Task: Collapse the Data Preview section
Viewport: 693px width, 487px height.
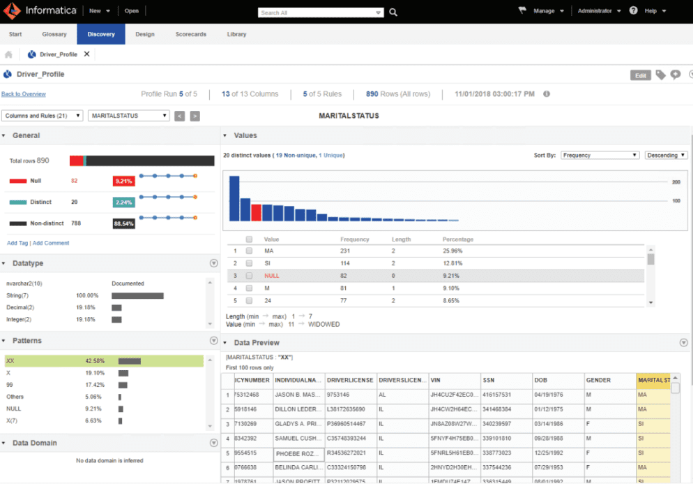Action: tap(225, 342)
